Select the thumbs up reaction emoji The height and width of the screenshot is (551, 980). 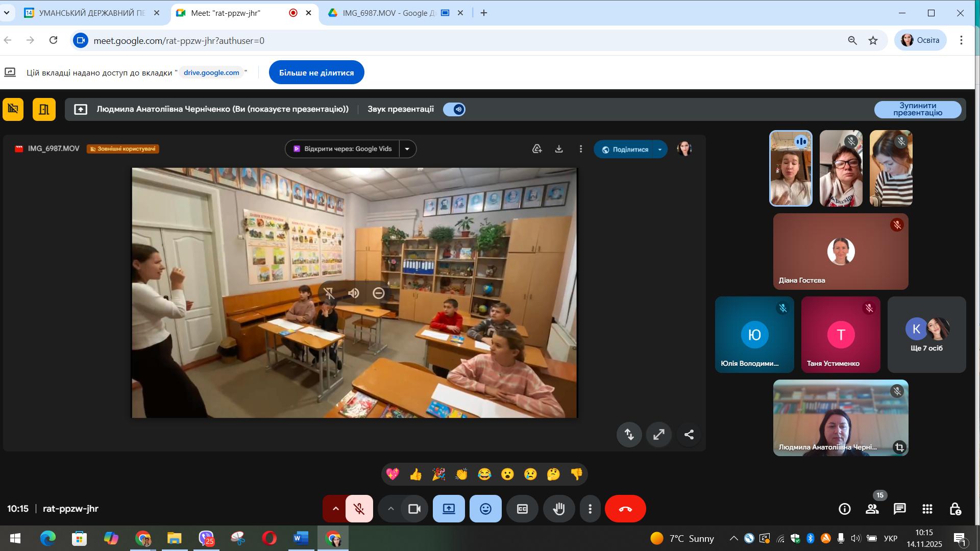click(415, 474)
